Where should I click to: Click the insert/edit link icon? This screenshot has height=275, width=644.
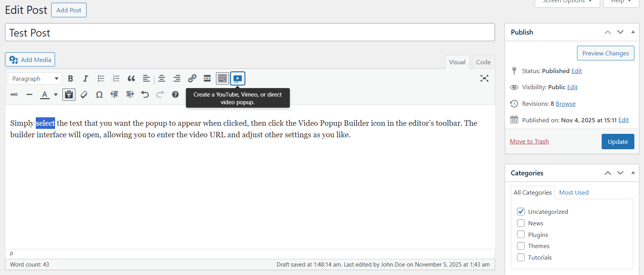tap(192, 78)
